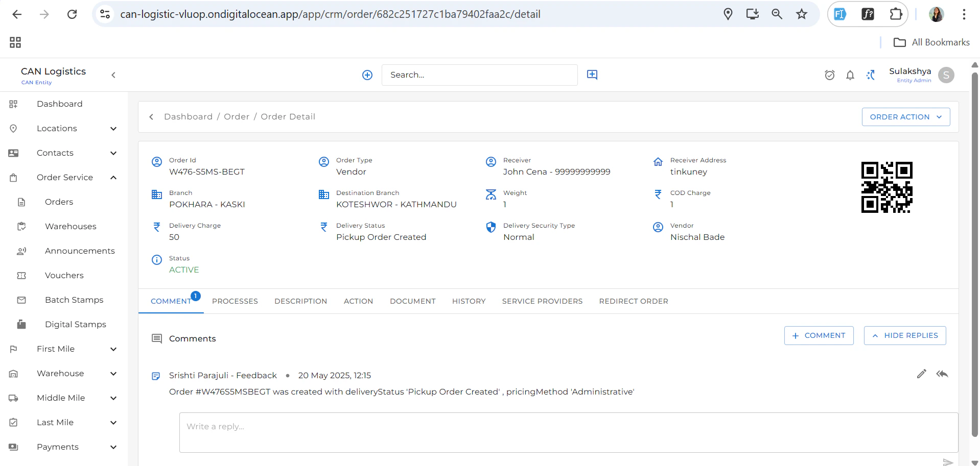
Task: Open Vouchers in the sidebar
Action: (x=64, y=276)
